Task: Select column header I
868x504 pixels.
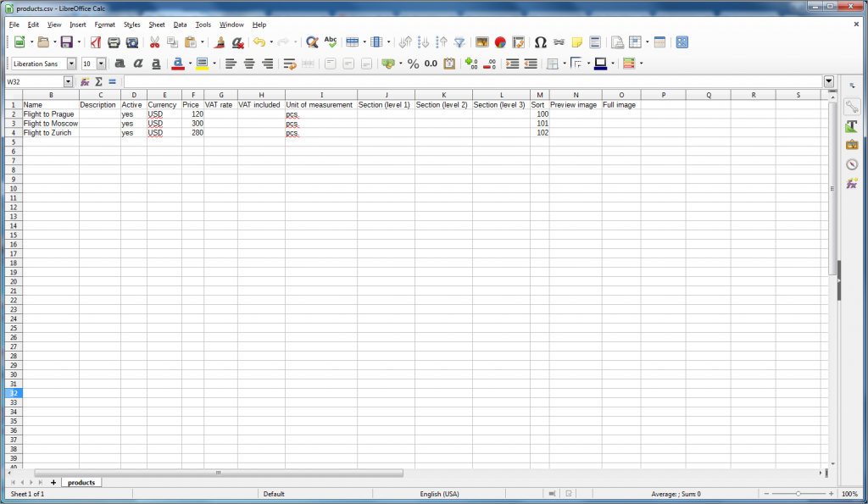Action: (321, 95)
